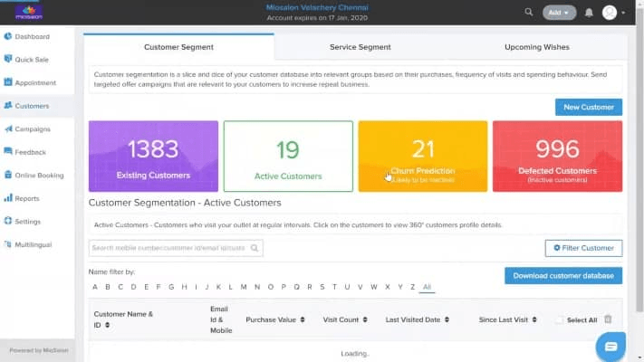Open Reports menu label
This screenshot has width=644, height=362.
tap(27, 198)
